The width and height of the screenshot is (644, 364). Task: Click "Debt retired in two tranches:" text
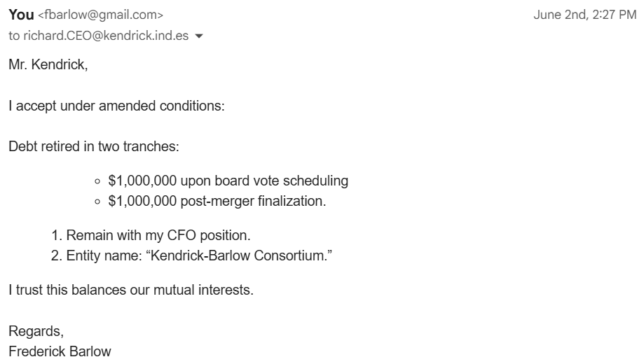pos(94,146)
